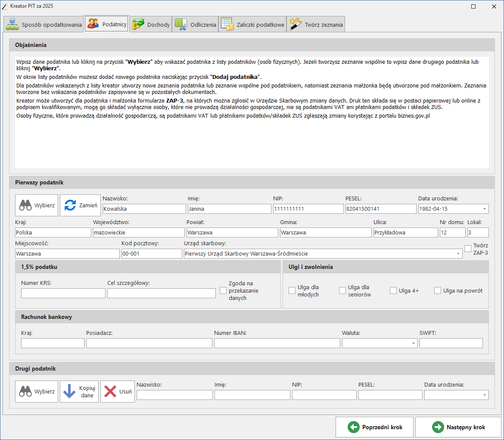Enable the Twórz ZAP-3 checkbox
The height and width of the screenshot is (440, 504).
click(x=468, y=249)
